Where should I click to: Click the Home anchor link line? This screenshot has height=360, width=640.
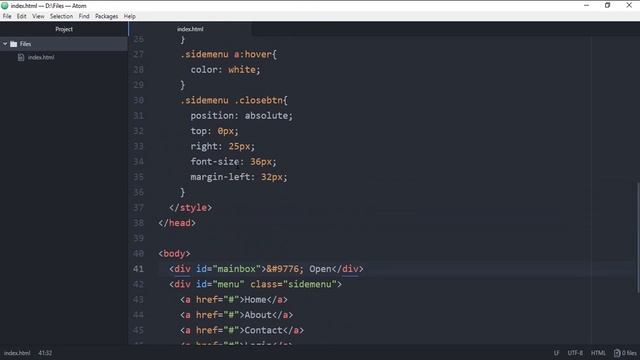pyautogui.click(x=234, y=300)
